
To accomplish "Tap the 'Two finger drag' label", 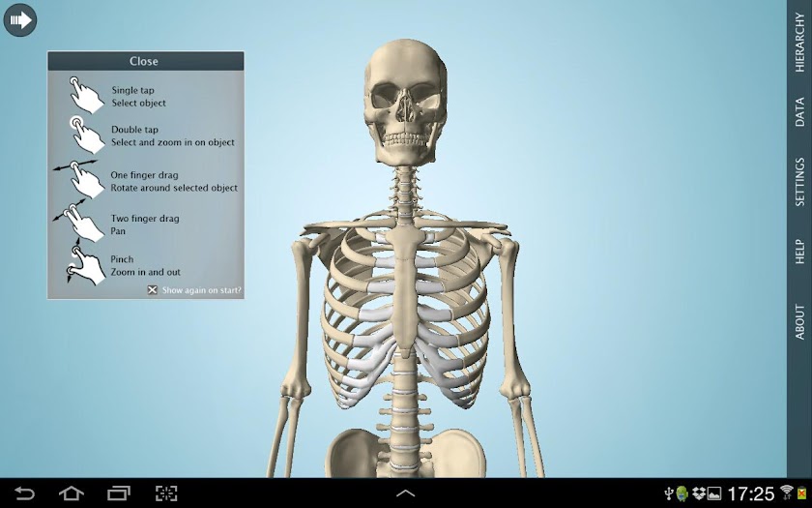I will pos(145,219).
